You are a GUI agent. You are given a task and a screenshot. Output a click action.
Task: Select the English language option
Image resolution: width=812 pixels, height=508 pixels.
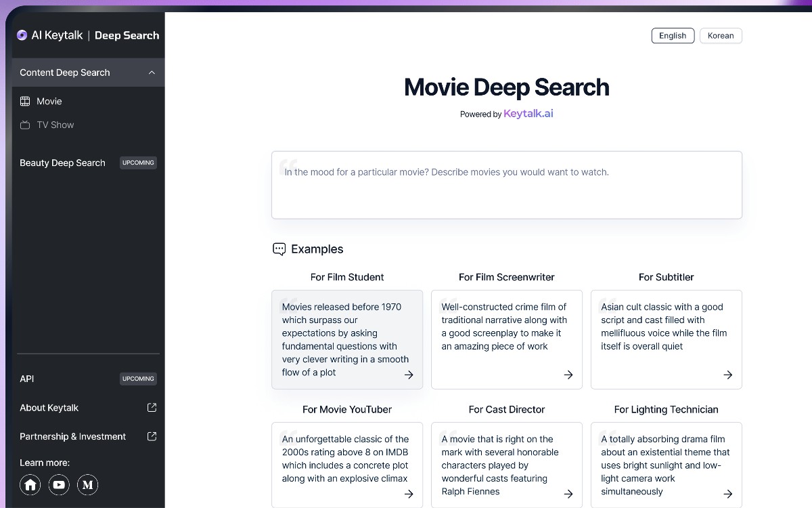click(x=673, y=35)
